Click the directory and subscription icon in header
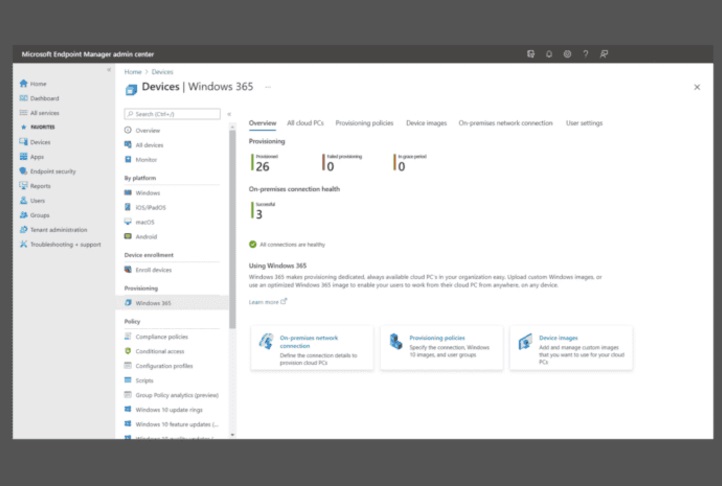Image resolution: width=722 pixels, height=488 pixels. 531,54
